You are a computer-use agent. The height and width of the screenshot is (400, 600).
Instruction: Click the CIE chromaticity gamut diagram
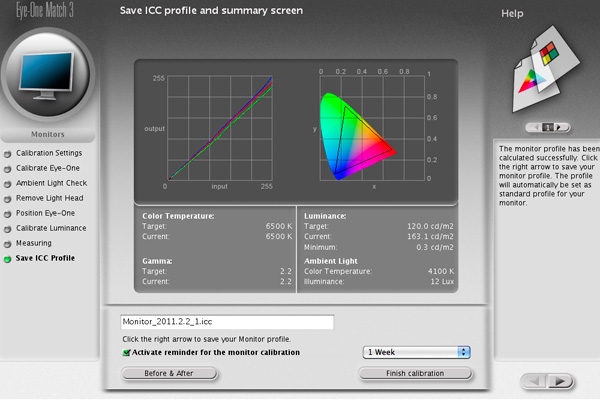point(356,130)
